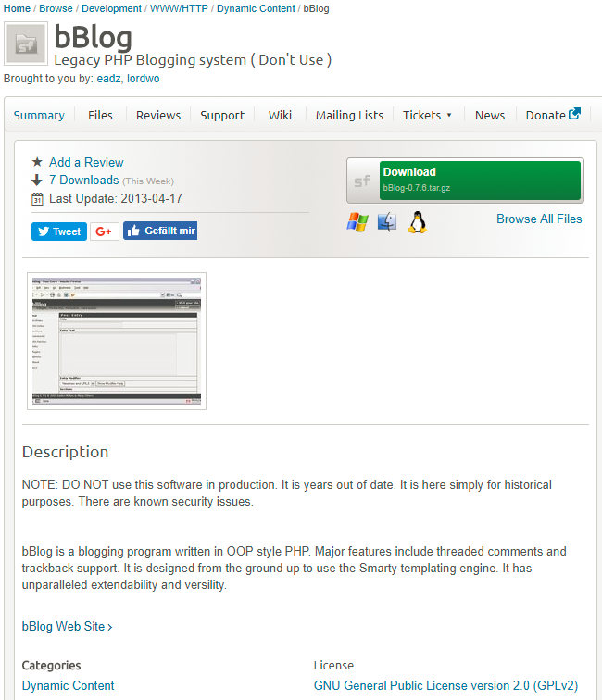
Task: Open the News tab
Action: point(490,115)
